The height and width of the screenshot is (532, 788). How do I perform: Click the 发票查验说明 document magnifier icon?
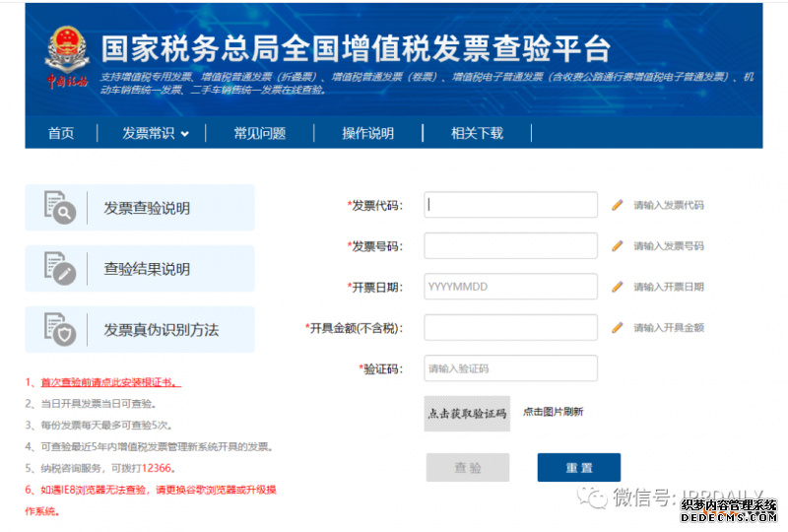(x=59, y=208)
